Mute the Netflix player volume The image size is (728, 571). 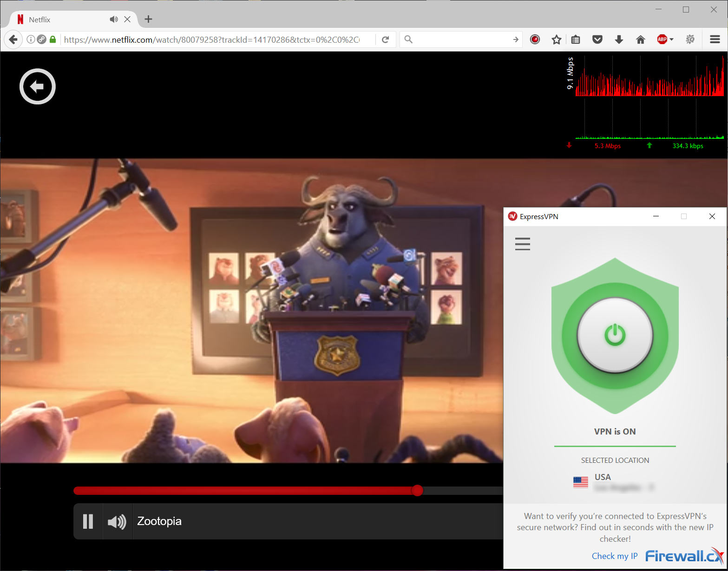click(x=117, y=522)
